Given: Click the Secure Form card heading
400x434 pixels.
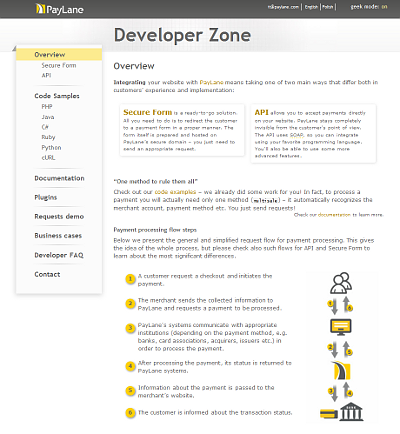Looking at the screenshot, I should click(x=148, y=112).
